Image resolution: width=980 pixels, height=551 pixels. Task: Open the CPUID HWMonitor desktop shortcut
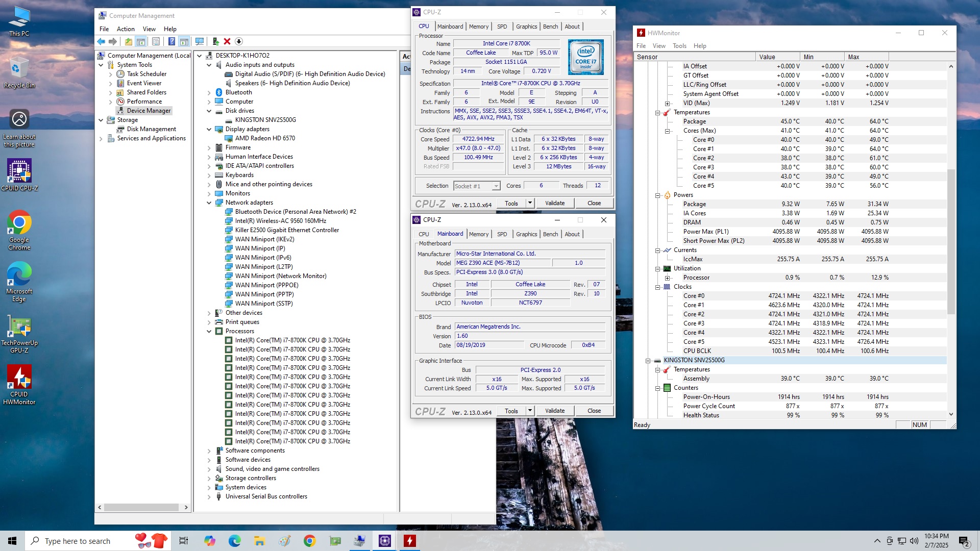click(19, 385)
